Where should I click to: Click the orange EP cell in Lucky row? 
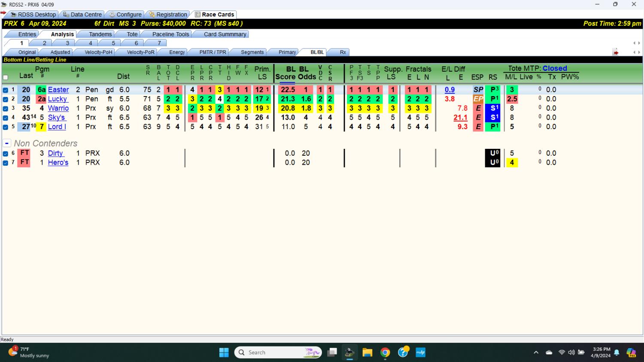[x=478, y=99]
